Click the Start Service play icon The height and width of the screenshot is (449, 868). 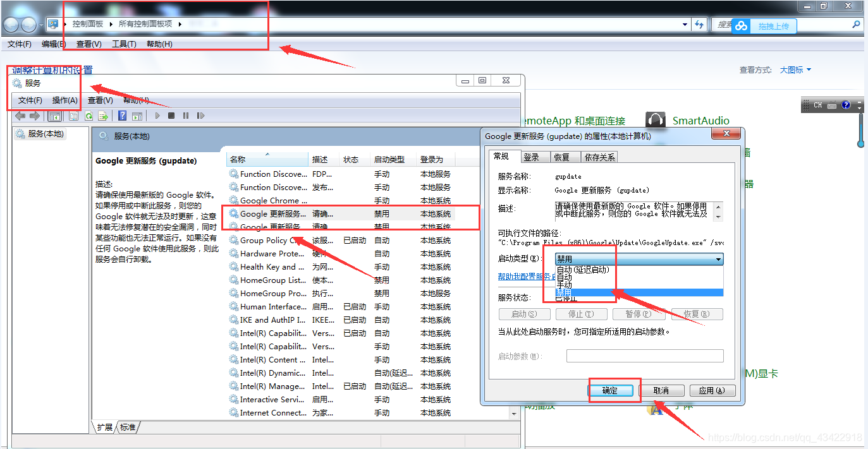(157, 116)
